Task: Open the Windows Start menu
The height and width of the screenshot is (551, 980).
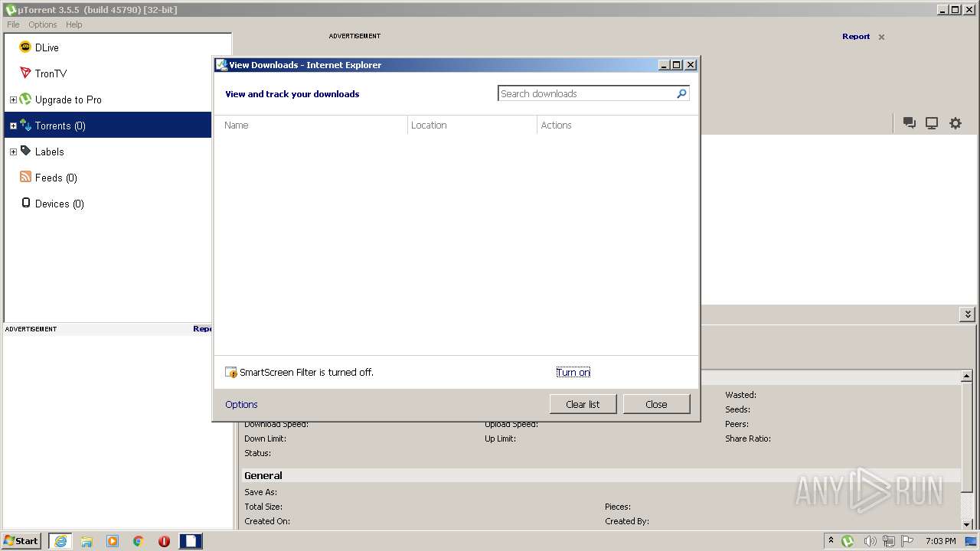Action: 21,541
